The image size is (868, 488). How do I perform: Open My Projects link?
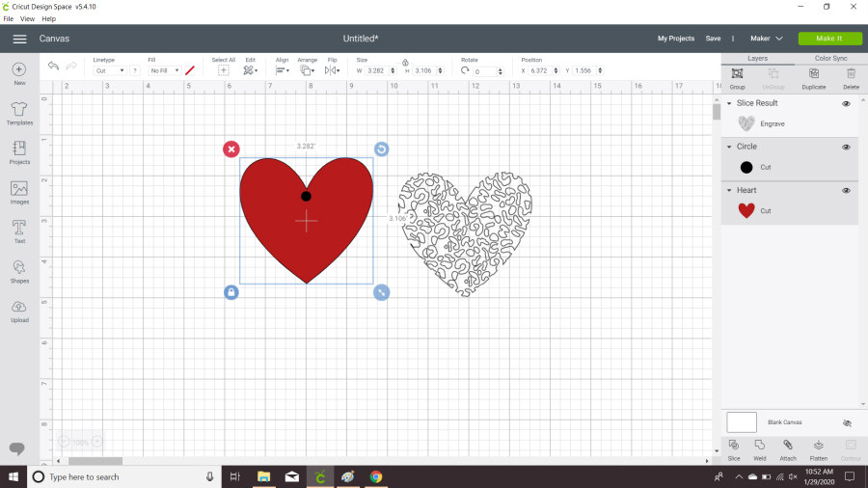click(675, 39)
